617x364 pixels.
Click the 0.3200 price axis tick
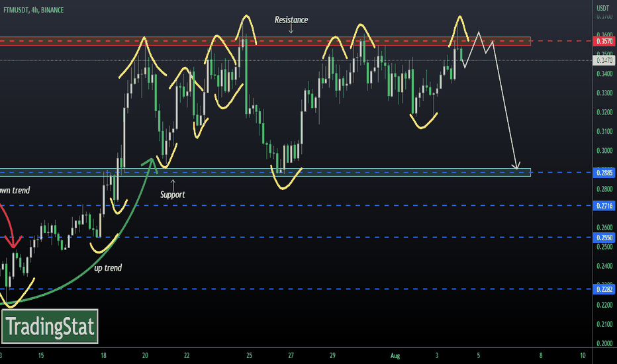point(604,112)
